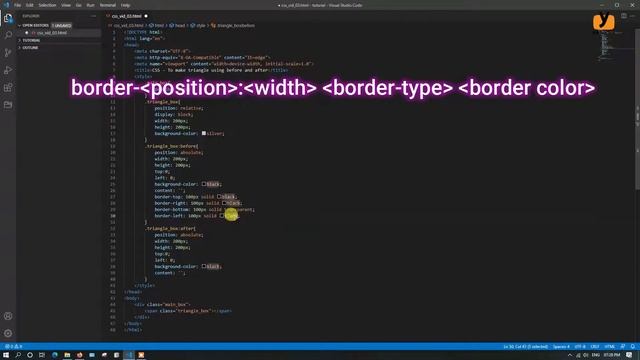Open the Search view in activity bar
The width and height of the screenshot is (640, 360).
point(8,35)
